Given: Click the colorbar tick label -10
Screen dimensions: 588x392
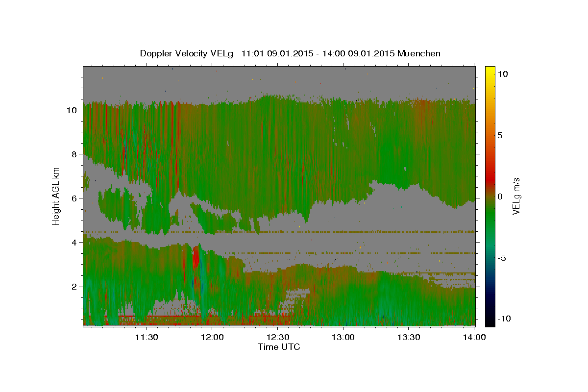Looking at the screenshot, I should (x=504, y=318).
